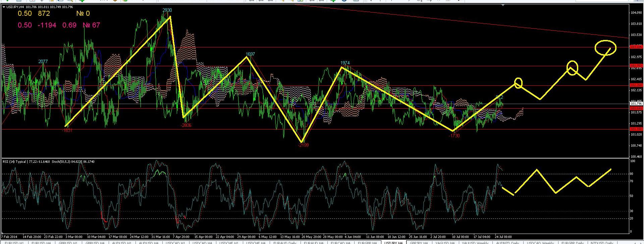Screen dimensions: 644x244
Task: Switch to the AUDNZD Daily tab
Action: pyautogui.click(x=507, y=242)
